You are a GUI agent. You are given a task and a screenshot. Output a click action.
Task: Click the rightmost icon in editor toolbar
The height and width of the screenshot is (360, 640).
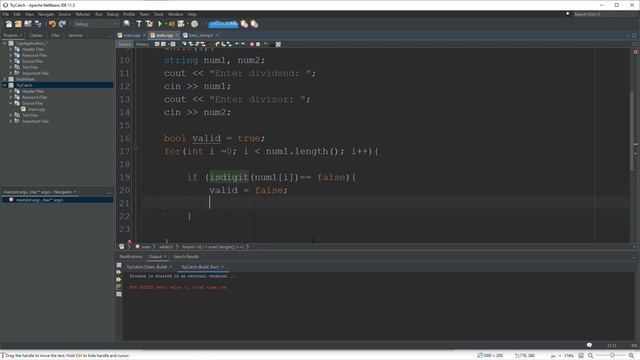[278, 44]
